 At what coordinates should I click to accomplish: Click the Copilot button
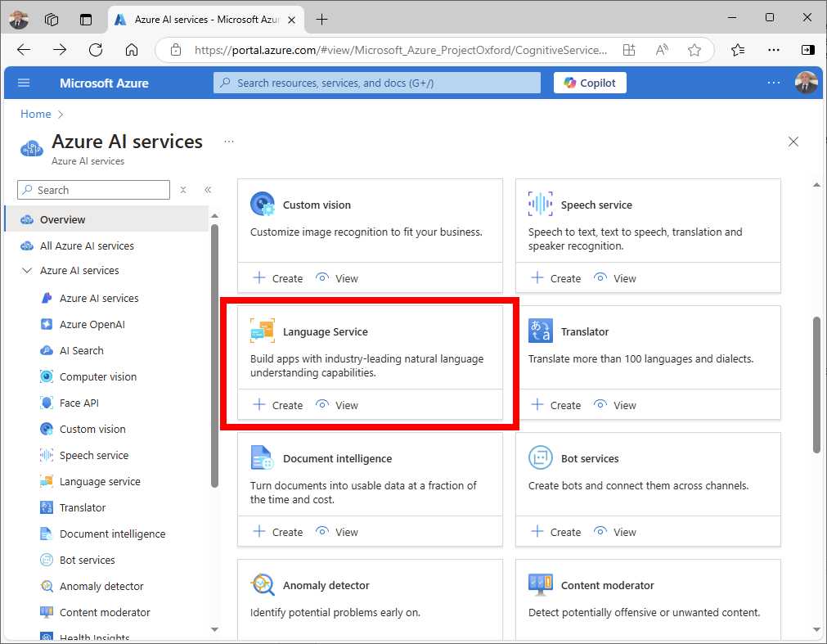coord(590,83)
